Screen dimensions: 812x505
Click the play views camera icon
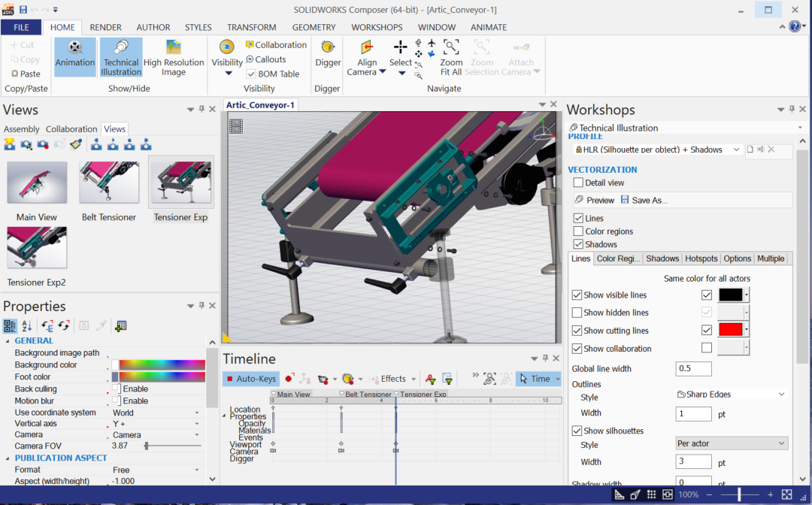click(113, 145)
